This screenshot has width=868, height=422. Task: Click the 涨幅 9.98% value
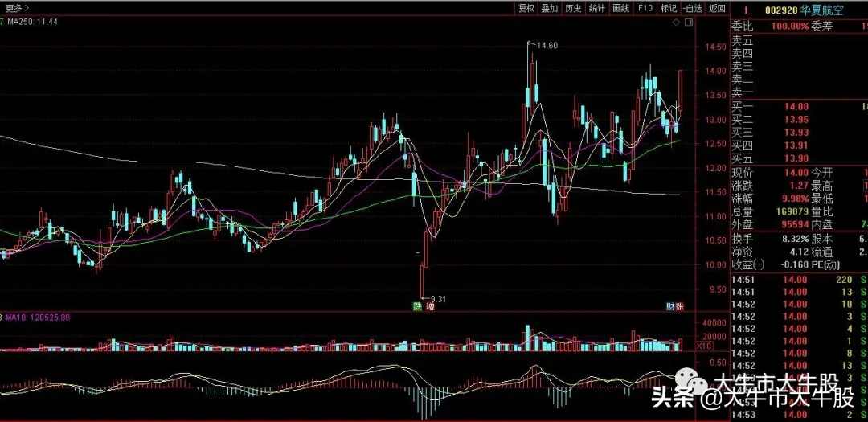coord(796,199)
